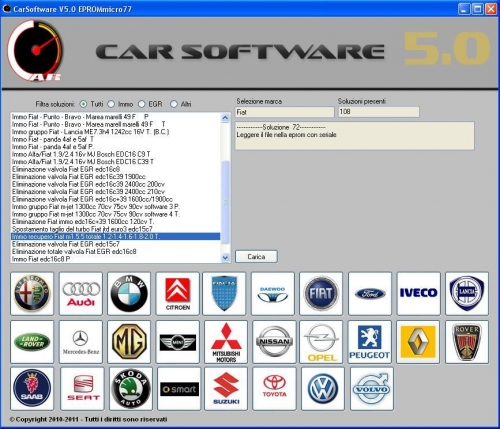The image size is (500, 429).
Task: Choose the Altri filter radio
Action: click(x=174, y=104)
